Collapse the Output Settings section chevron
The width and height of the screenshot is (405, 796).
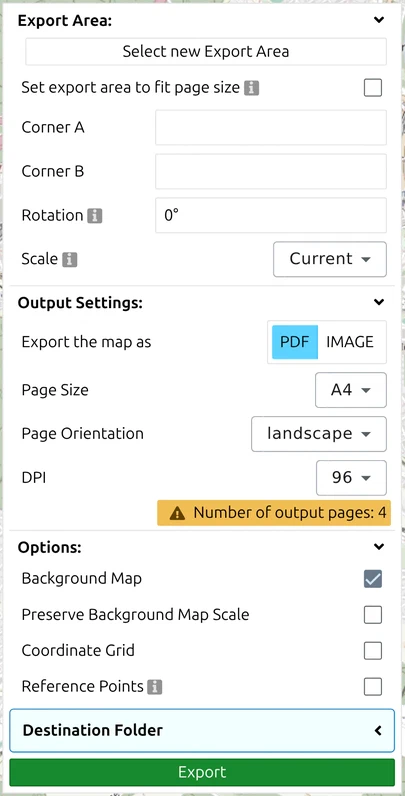tap(379, 302)
